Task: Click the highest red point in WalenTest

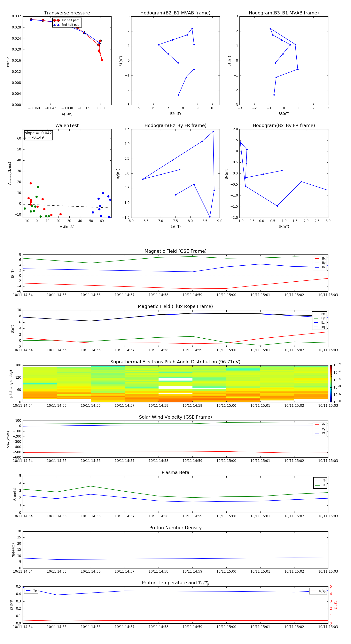Action: pos(30,183)
